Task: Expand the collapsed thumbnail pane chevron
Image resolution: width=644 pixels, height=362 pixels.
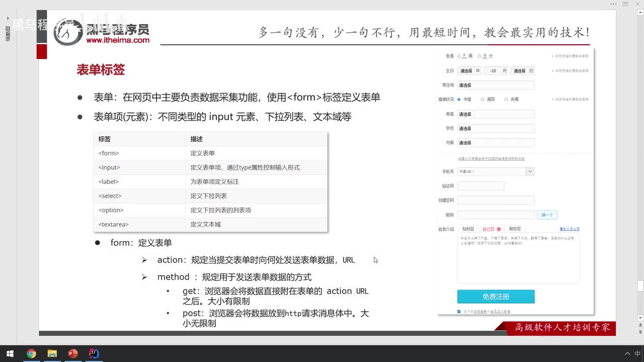Action: click(x=8, y=18)
